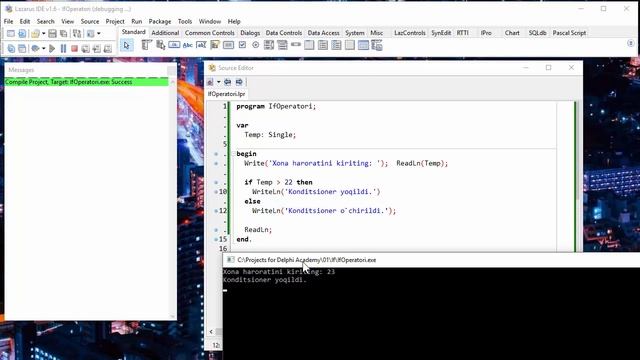This screenshot has width=640, height=360.
Task: Open the Source menu
Action: [90, 21]
